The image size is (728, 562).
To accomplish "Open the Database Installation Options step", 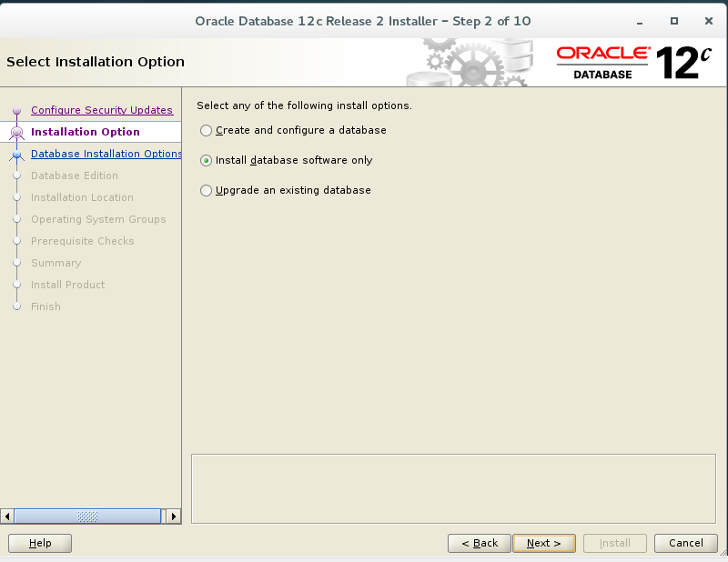I will tap(106, 154).
